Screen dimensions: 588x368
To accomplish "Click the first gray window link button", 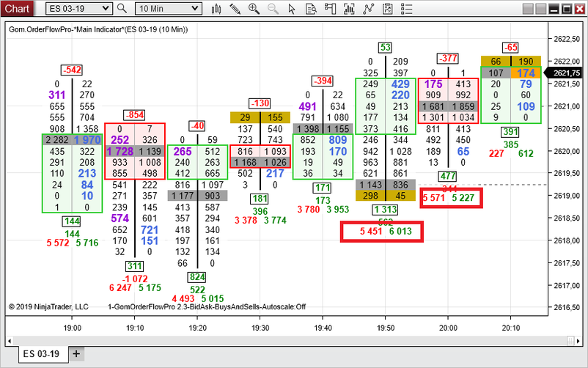I will pos(528,9).
